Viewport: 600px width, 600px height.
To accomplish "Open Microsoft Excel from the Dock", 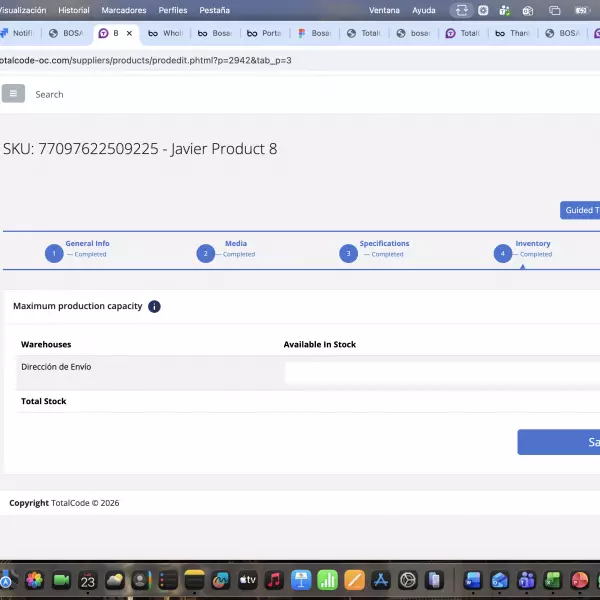I will click(553, 580).
